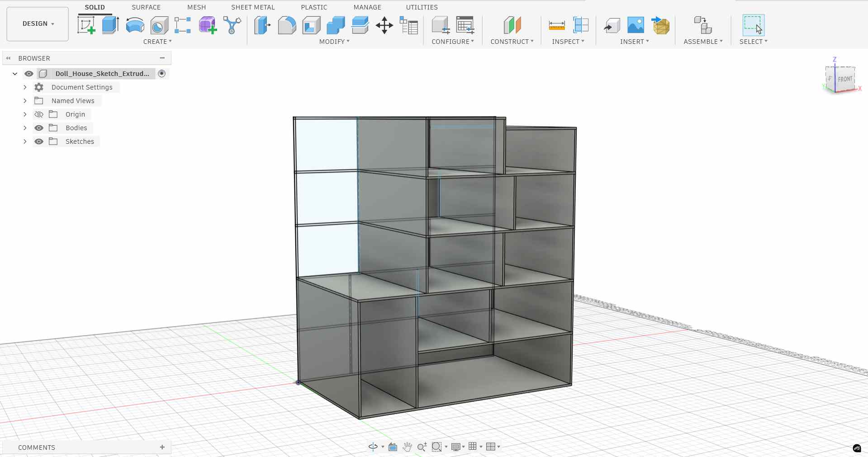Open the Change Parameters table icon

408,26
